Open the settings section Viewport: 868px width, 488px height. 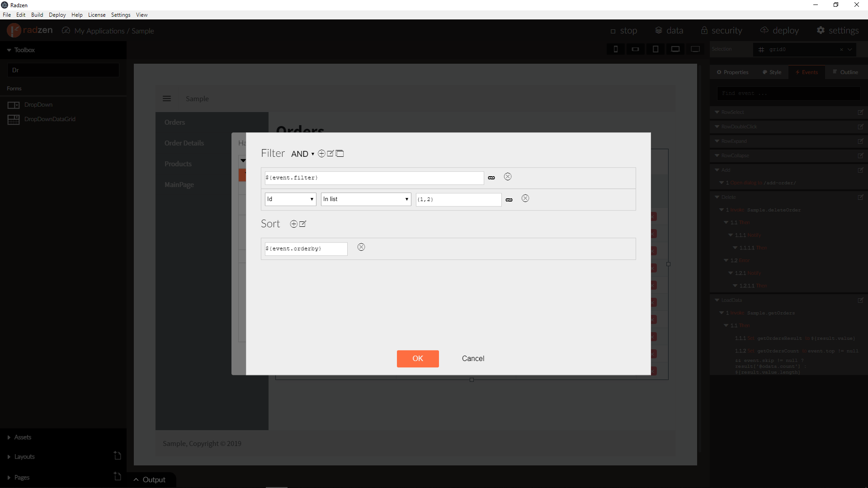coord(838,31)
